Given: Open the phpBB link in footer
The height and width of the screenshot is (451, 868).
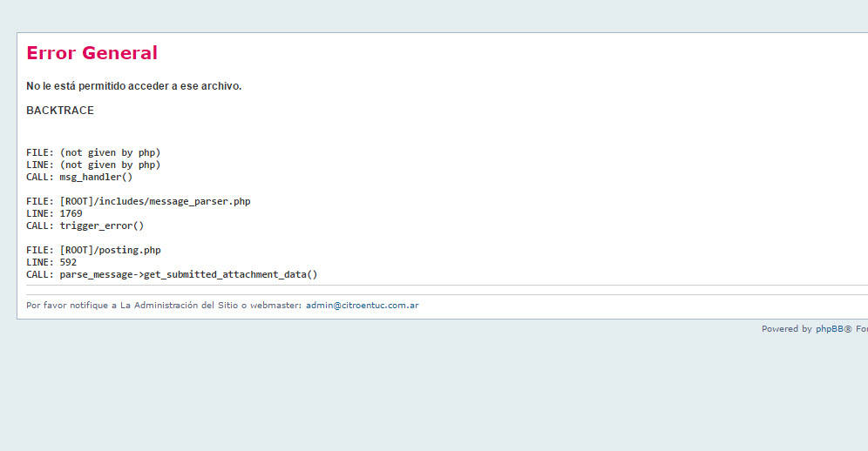Looking at the screenshot, I should click(829, 329).
